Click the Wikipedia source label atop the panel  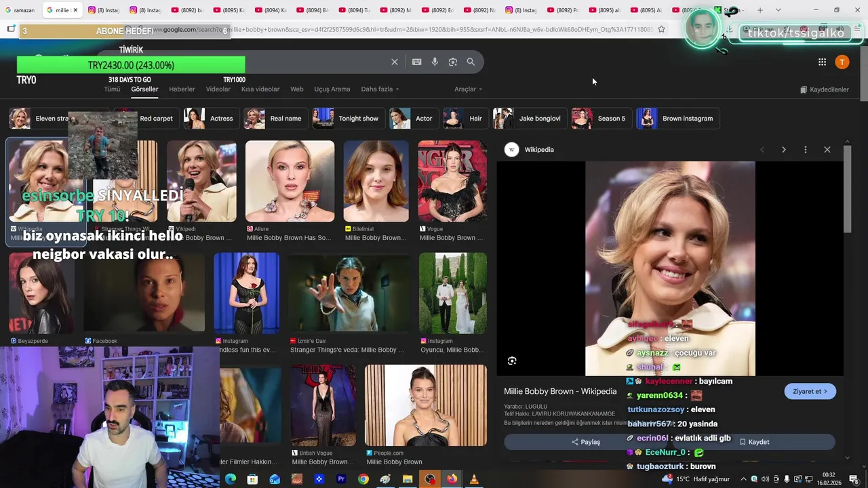(539, 150)
